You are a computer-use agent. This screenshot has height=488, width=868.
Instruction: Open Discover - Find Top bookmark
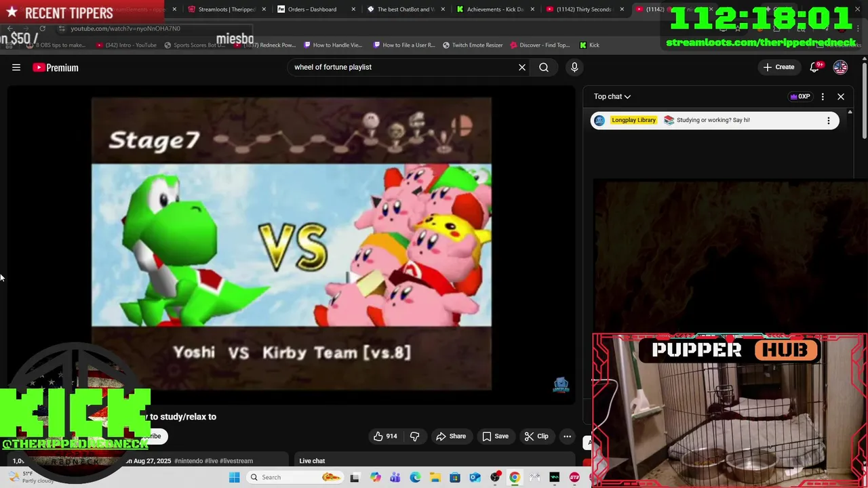(x=540, y=45)
